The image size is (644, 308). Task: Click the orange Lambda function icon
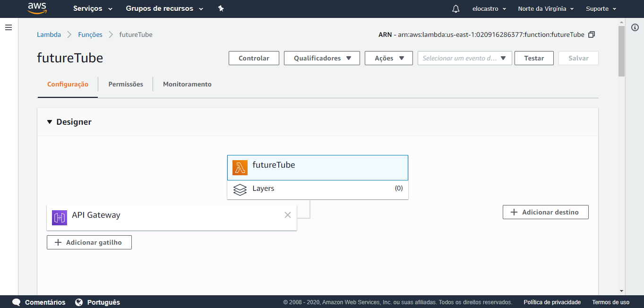coord(240,168)
